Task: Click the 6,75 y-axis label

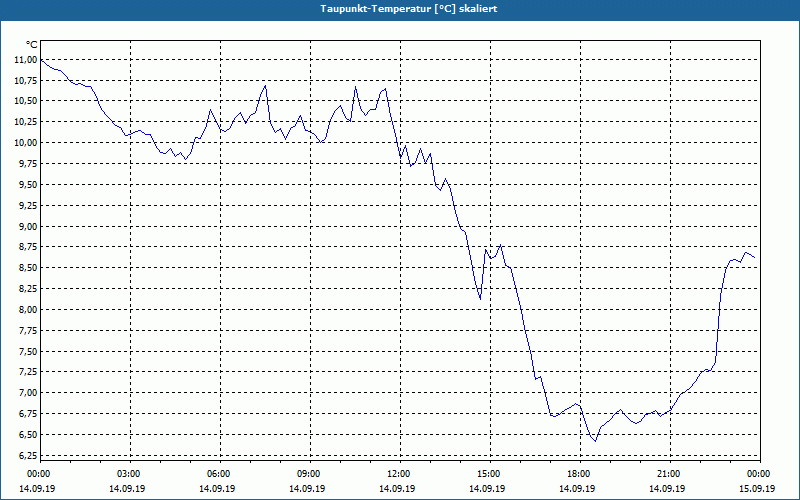Action: click(29, 414)
